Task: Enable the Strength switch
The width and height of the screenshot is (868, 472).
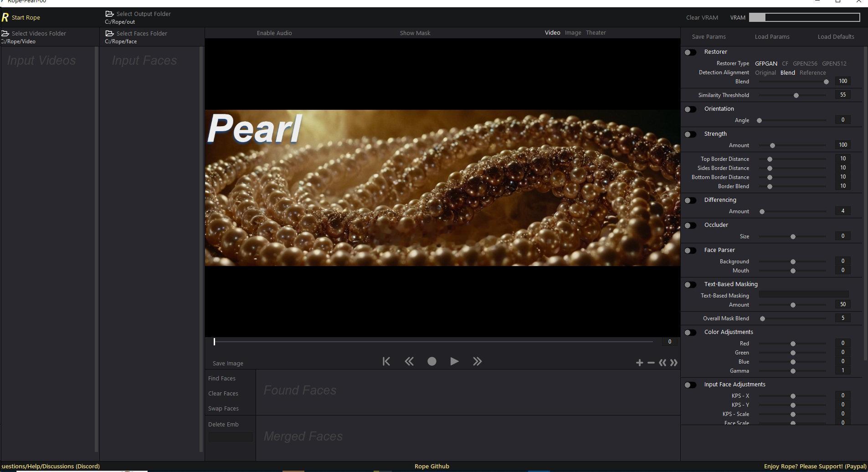Action: pyautogui.click(x=690, y=134)
